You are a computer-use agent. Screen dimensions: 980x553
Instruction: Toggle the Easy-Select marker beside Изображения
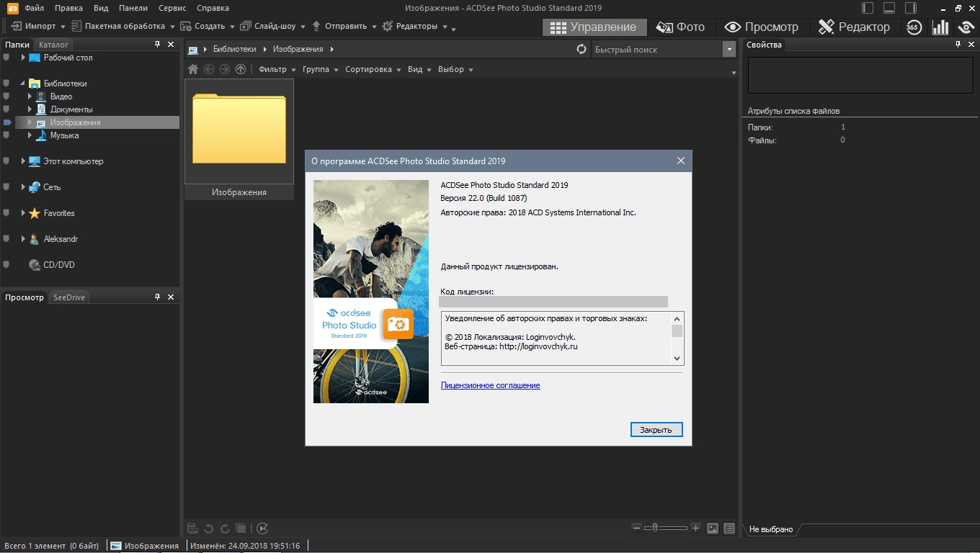pyautogui.click(x=7, y=122)
